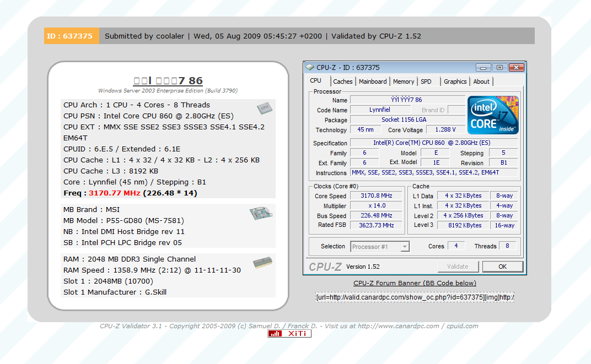This screenshot has width=591, height=364.
Task: Click the RAM module icon beside RAM row
Action: coord(263,262)
